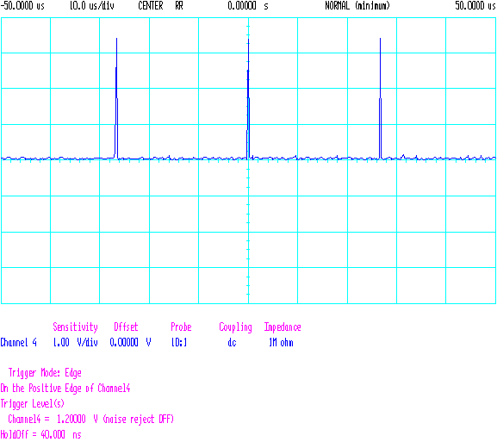Select the CENTER reference label
Viewport: 497px width, 448px height.
[x=151, y=6]
